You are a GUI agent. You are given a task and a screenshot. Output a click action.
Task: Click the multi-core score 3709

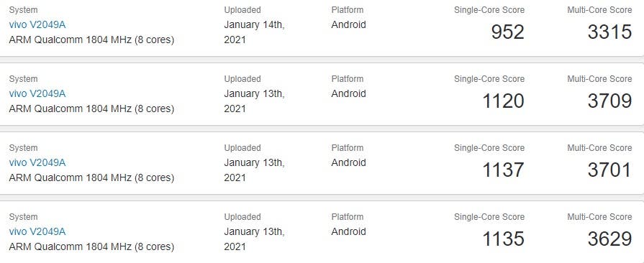tap(609, 101)
